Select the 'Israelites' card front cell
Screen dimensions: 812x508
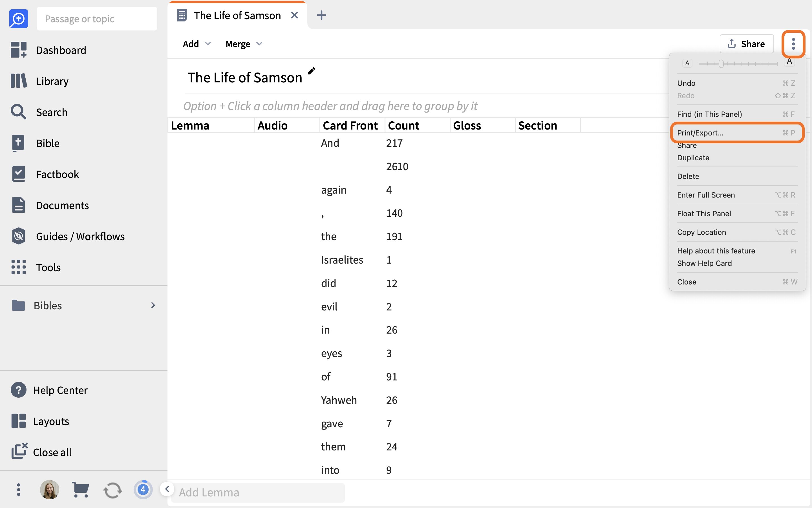[x=342, y=260]
